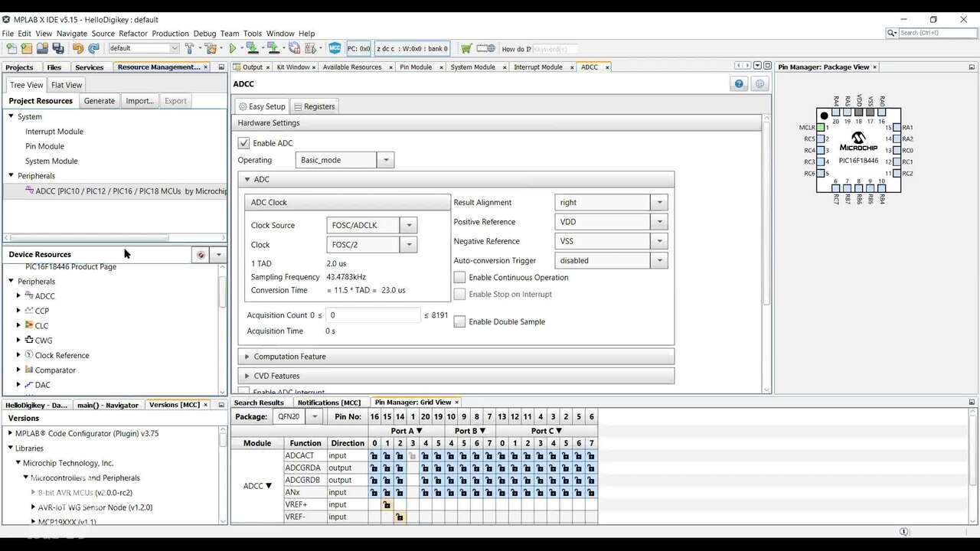Click the Save All toolbar icon
The height and width of the screenshot is (551, 980).
tap(58, 48)
